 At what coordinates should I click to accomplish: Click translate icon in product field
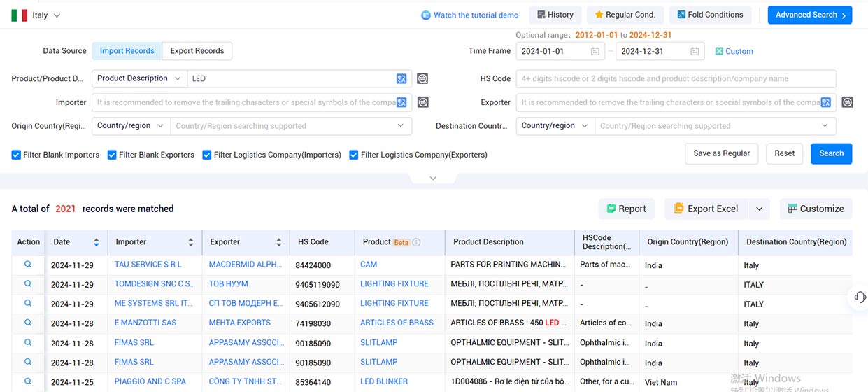(x=401, y=79)
